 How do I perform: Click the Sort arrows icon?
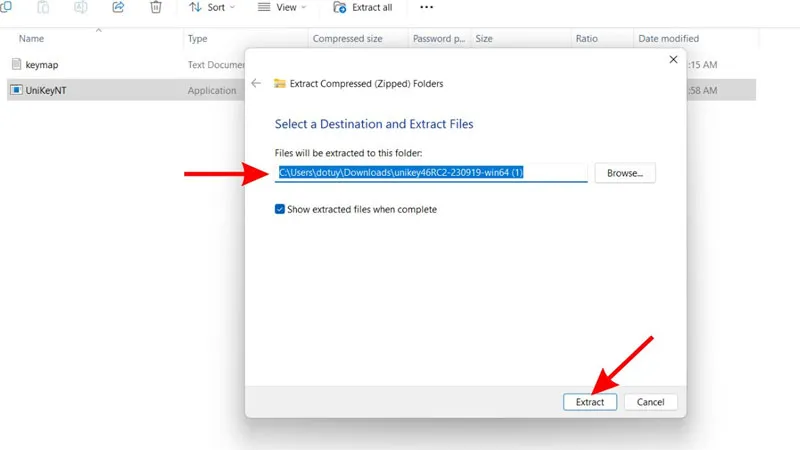click(195, 7)
